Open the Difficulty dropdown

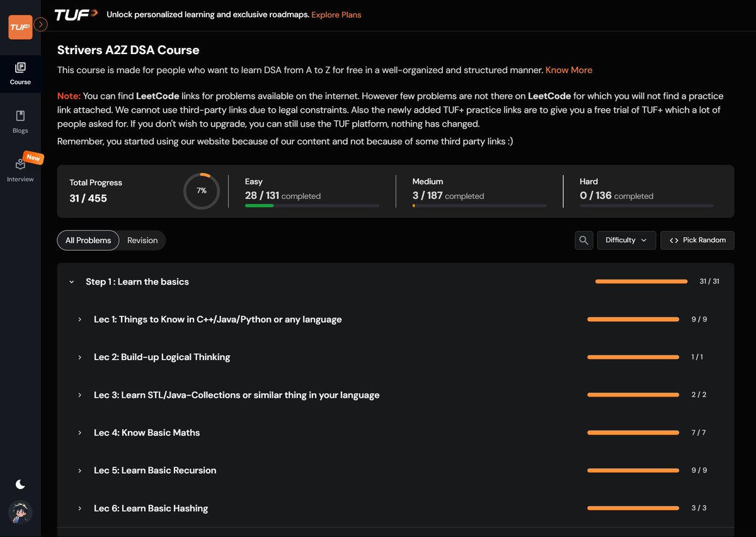(x=626, y=240)
